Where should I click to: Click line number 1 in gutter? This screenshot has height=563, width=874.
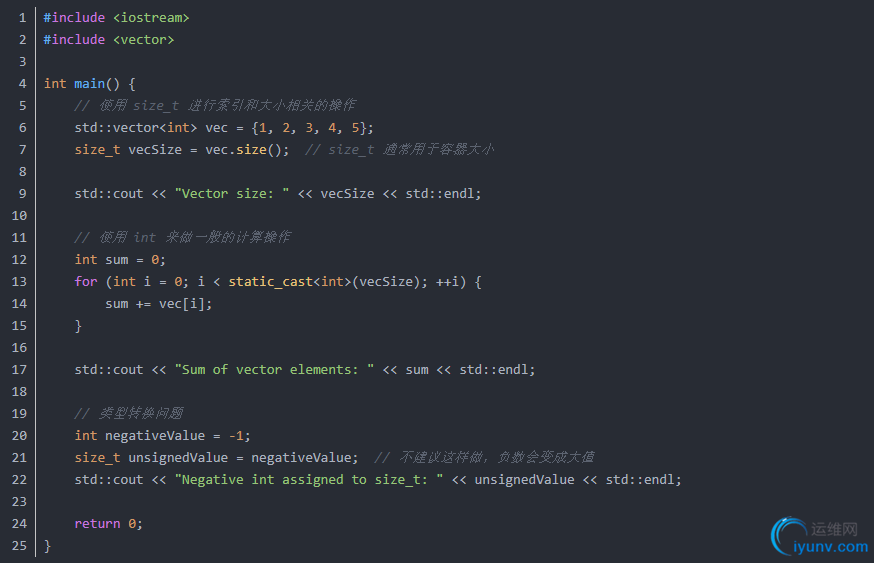22,18
